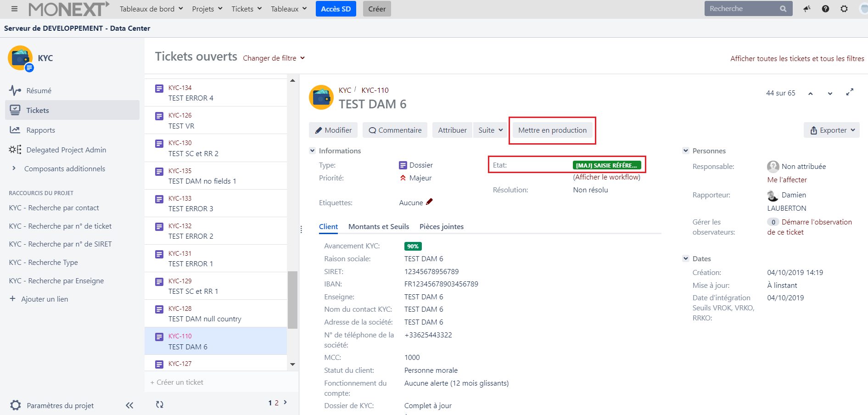Click the feedback megaphone icon
This screenshot has height=415, width=868.
click(x=806, y=9)
